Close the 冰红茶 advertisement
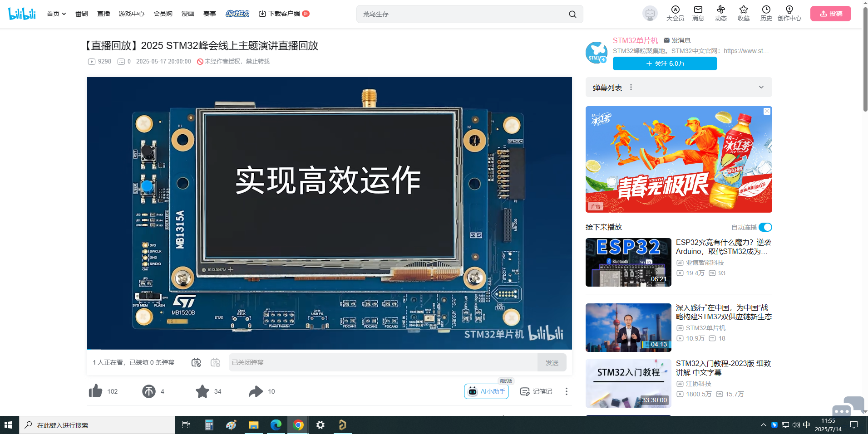The image size is (868, 434). coord(767,111)
